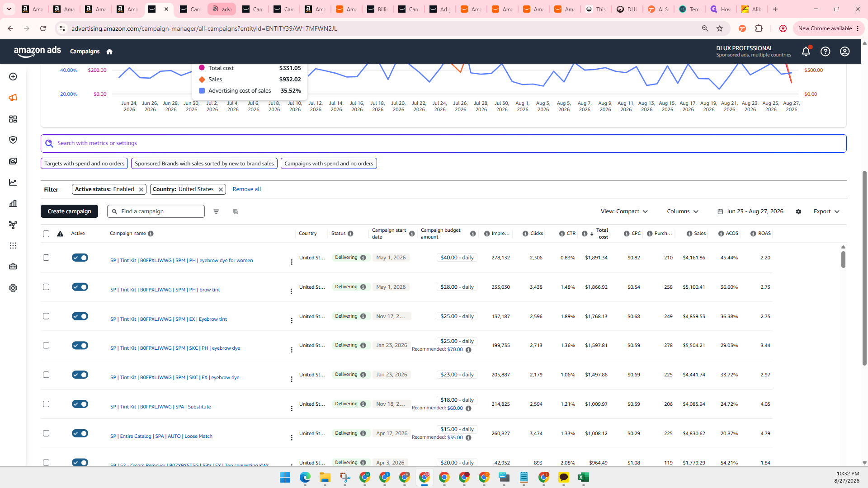Switch to the Alib browser tab
868x488 pixels.
(752, 9)
